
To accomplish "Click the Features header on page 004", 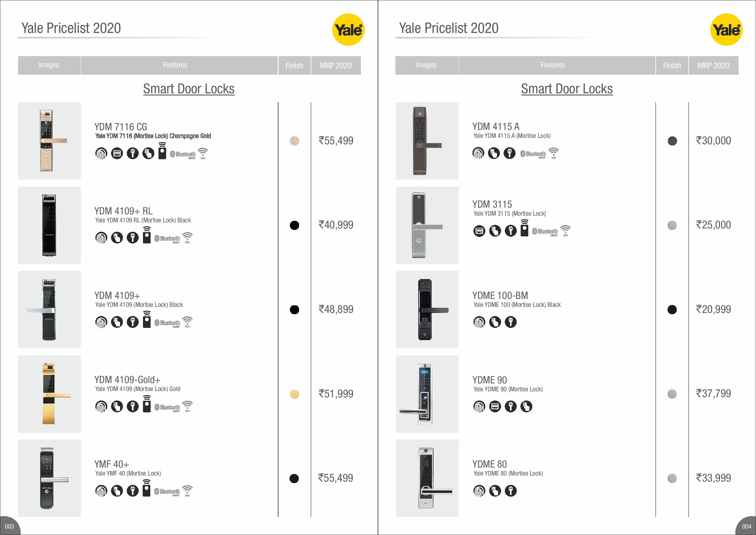I will click(x=552, y=65).
